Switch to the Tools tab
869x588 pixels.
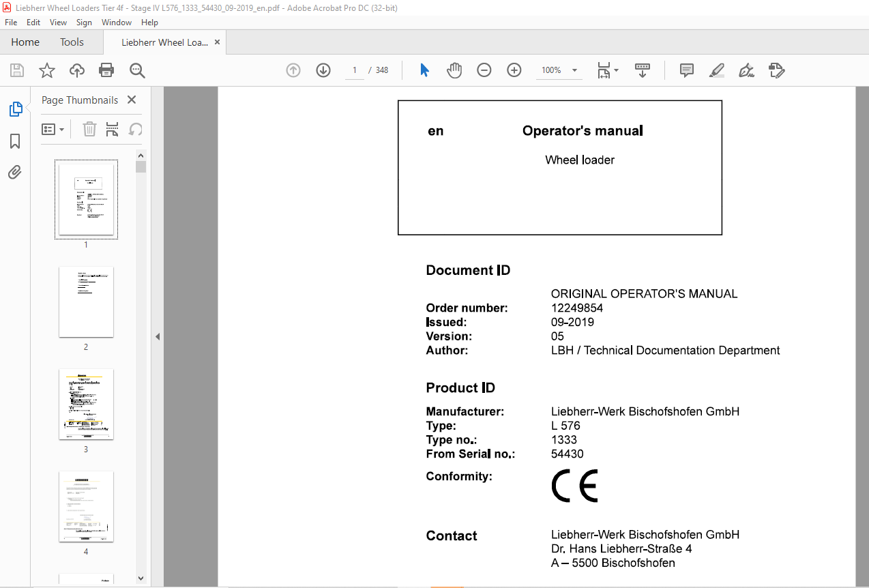click(x=72, y=42)
